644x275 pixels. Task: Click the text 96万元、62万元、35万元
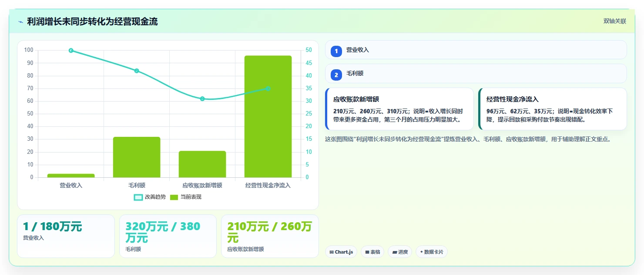coord(519,112)
